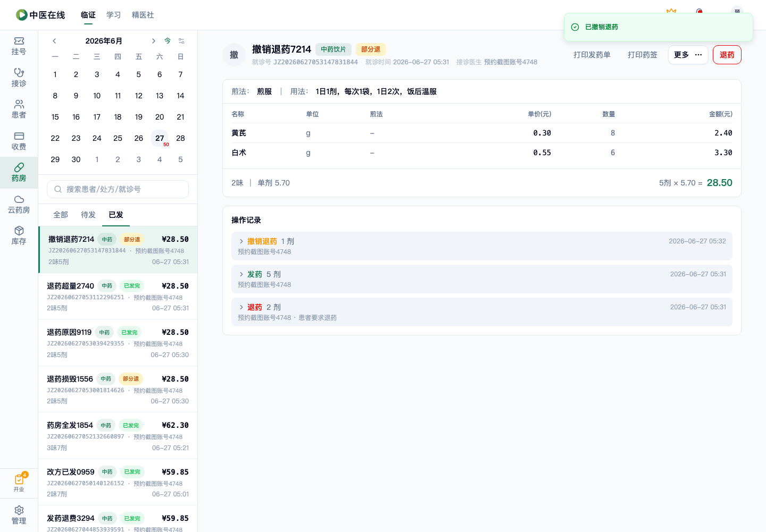Open the 库存 inventory sidebar icon

click(x=19, y=236)
